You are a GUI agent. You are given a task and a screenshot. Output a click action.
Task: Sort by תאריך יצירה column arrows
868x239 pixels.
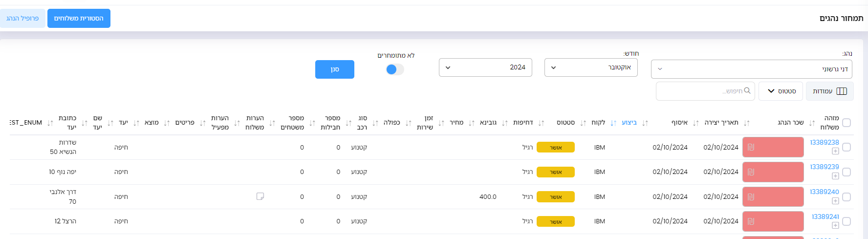click(746, 123)
